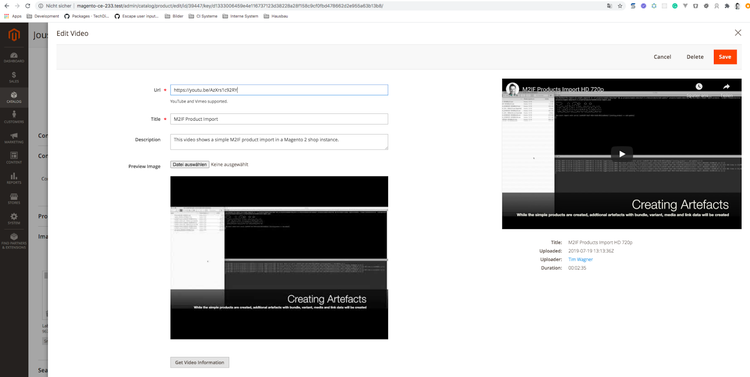Open the Customers menu in the sidebar
Viewport: 750px width, 377px height.
(14, 118)
